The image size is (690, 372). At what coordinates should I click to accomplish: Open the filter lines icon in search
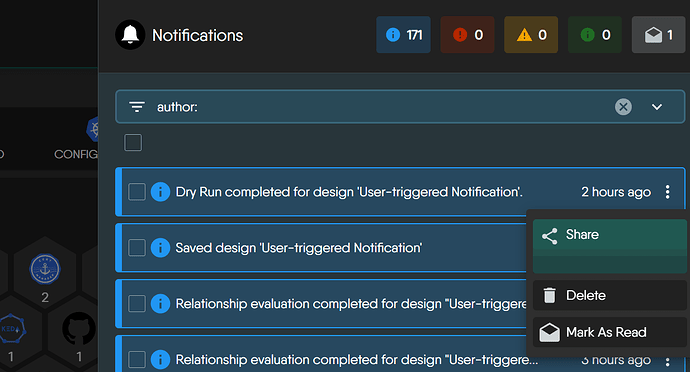pos(137,107)
